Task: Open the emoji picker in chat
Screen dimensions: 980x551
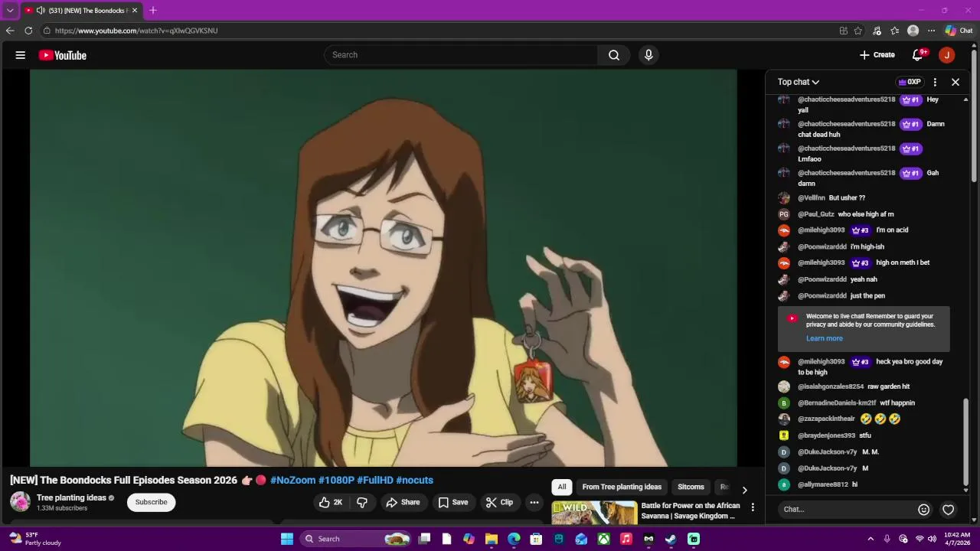Action: [x=923, y=509]
